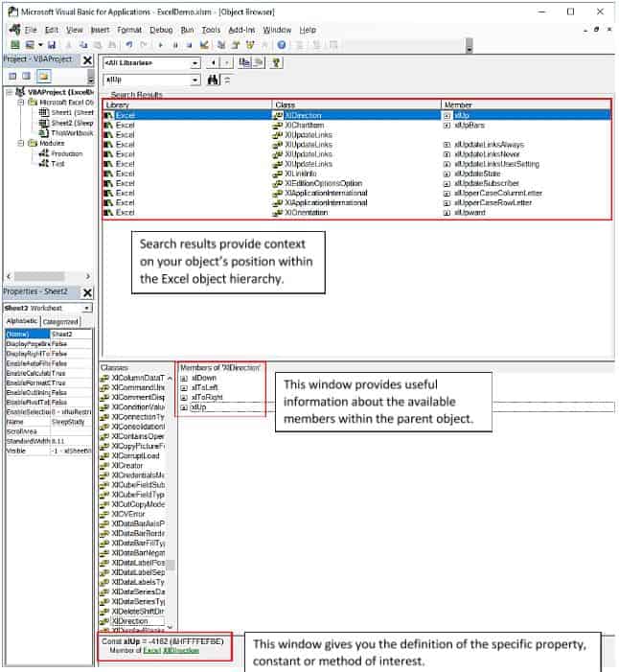
Task: Click the Reset stop icon
Action: pos(189,44)
